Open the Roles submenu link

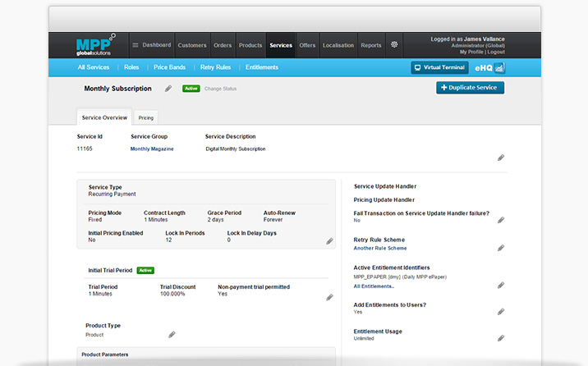[131, 67]
